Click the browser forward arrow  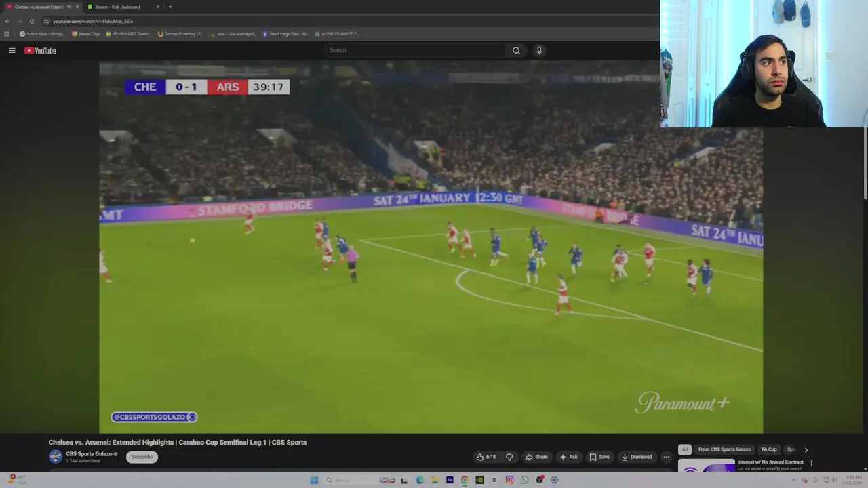[x=19, y=21]
